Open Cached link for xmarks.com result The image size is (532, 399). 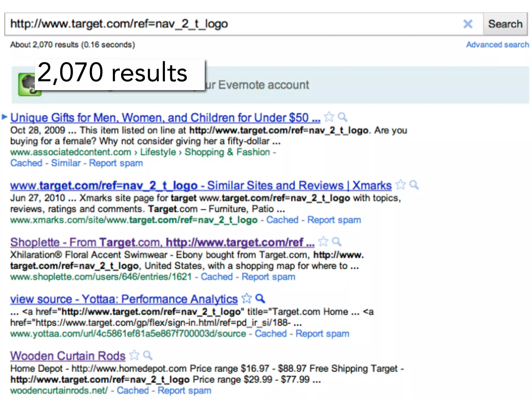coord(282,220)
